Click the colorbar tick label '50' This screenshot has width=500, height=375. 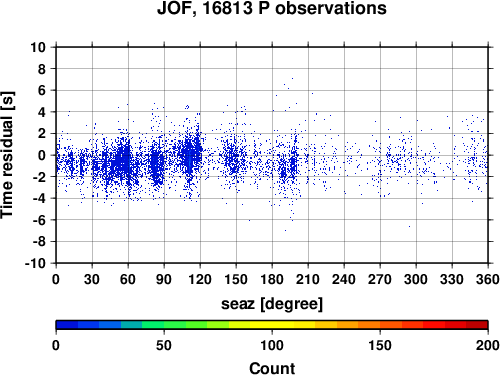point(164,345)
